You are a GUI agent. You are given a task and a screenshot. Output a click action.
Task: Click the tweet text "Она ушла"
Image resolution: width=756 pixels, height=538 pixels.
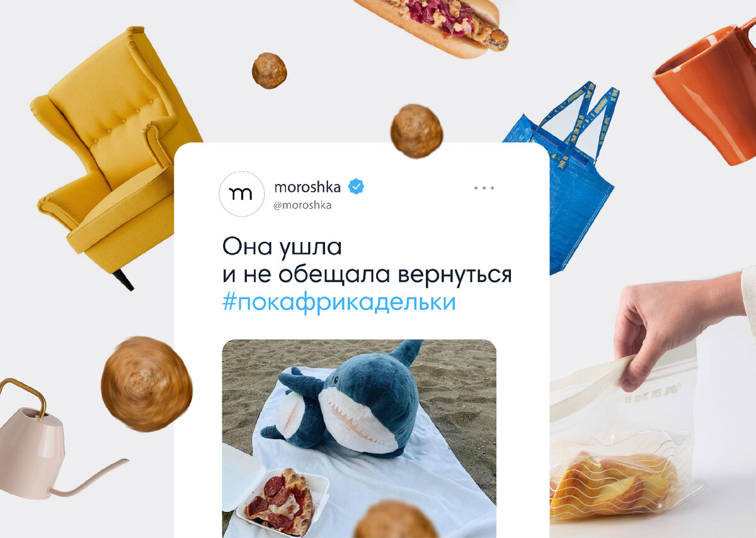point(282,247)
